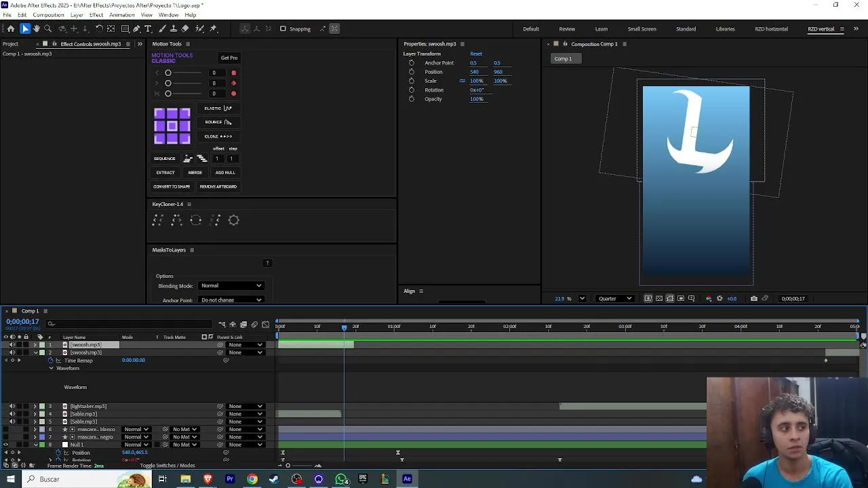Select the Rotation tool
868x488 pixels.
(99, 28)
